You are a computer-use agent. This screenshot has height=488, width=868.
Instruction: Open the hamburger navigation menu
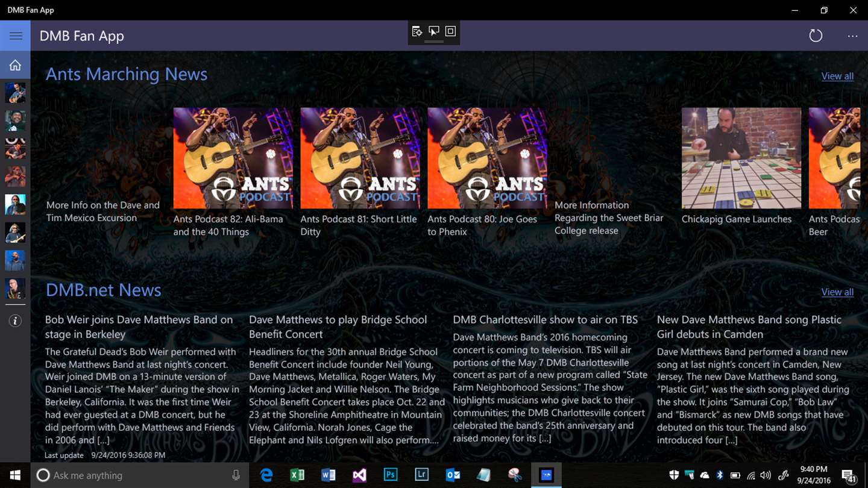tap(15, 36)
